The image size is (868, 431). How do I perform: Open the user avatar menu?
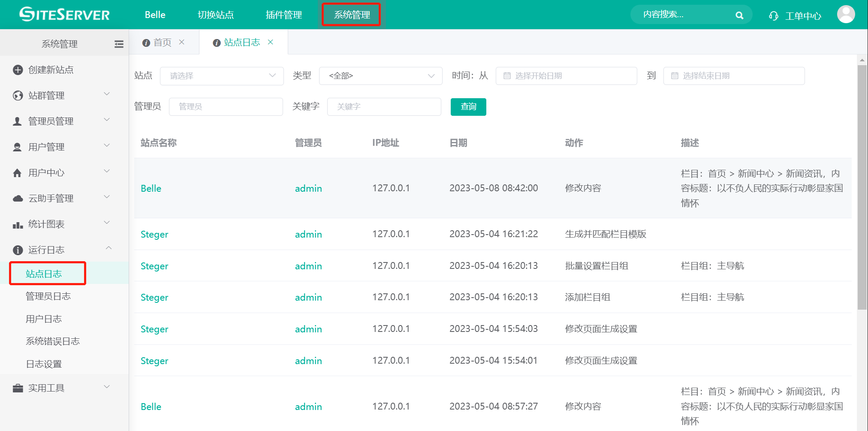pyautogui.click(x=845, y=15)
